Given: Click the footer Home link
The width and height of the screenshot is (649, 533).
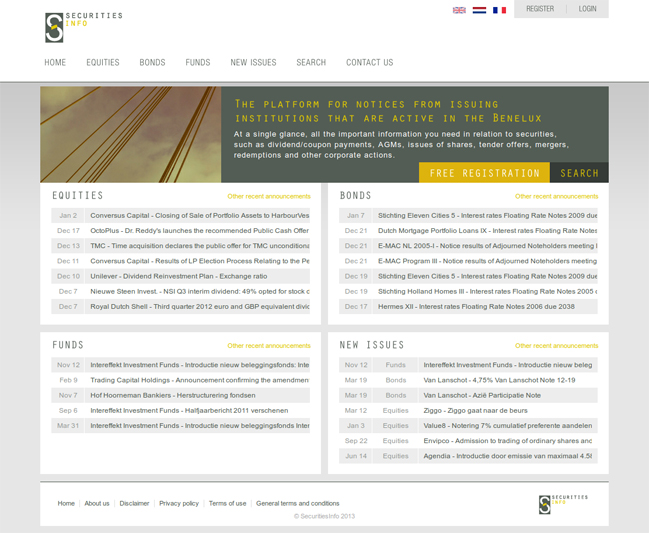Looking at the screenshot, I should (66, 503).
